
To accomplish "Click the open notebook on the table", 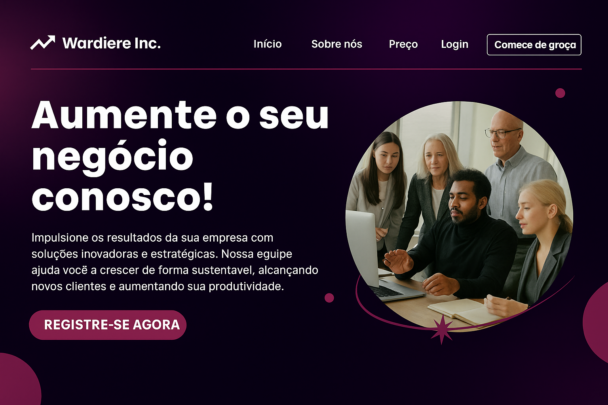I will (463, 312).
